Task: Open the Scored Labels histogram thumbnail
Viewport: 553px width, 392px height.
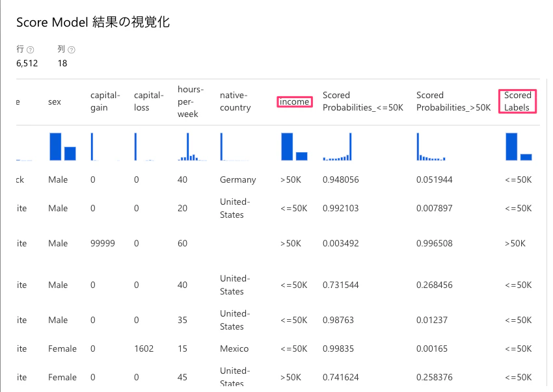Action: (x=519, y=146)
